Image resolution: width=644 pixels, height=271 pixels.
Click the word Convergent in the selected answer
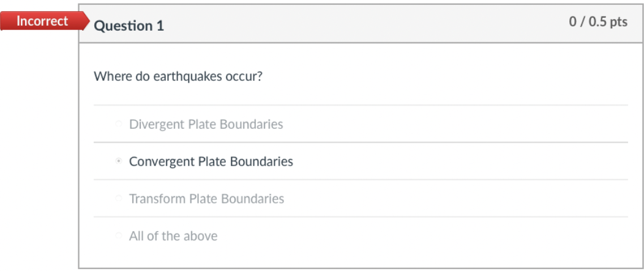(x=162, y=162)
